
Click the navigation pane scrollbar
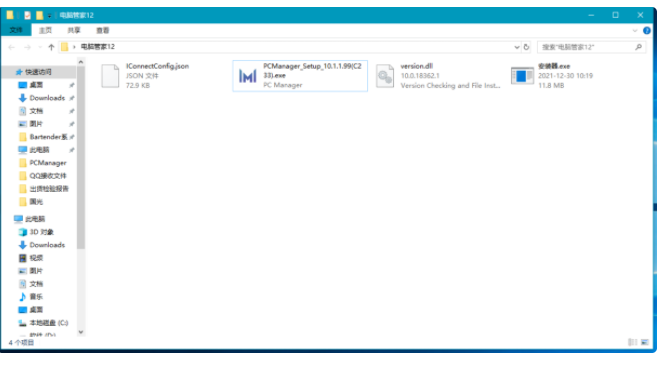point(81,157)
